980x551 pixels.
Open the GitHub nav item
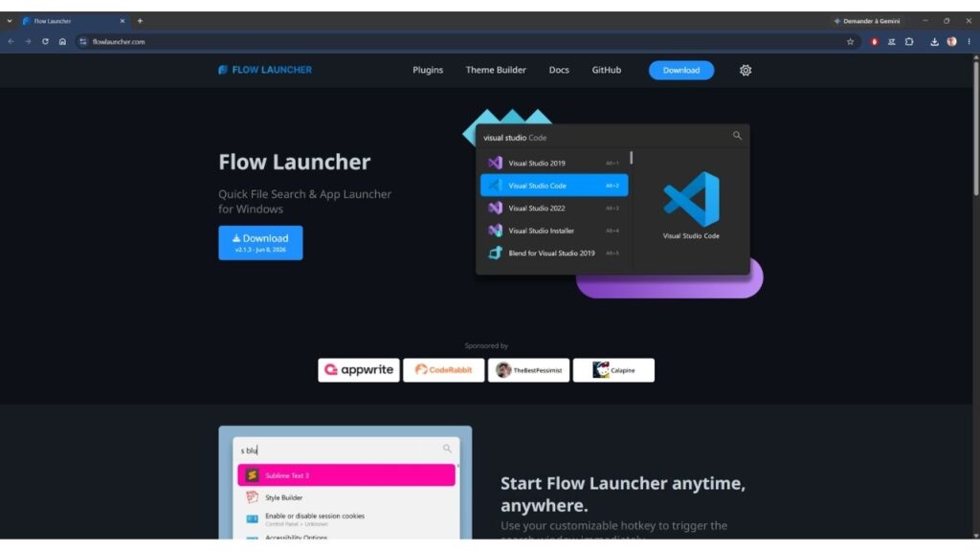coord(606,70)
